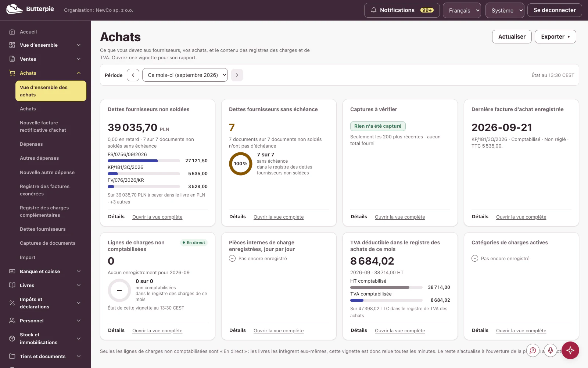
Task: Open Accueil home icon in sidebar
Action: click(12, 32)
